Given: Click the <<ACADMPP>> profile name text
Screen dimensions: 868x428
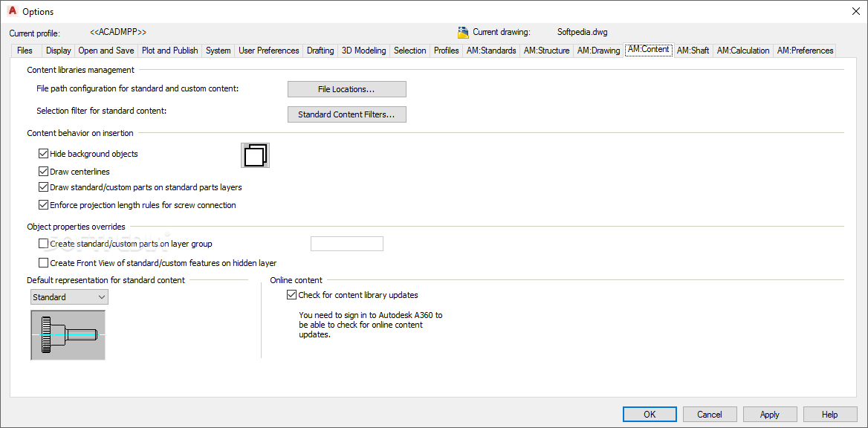Looking at the screenshot, I should coord(118,32).
